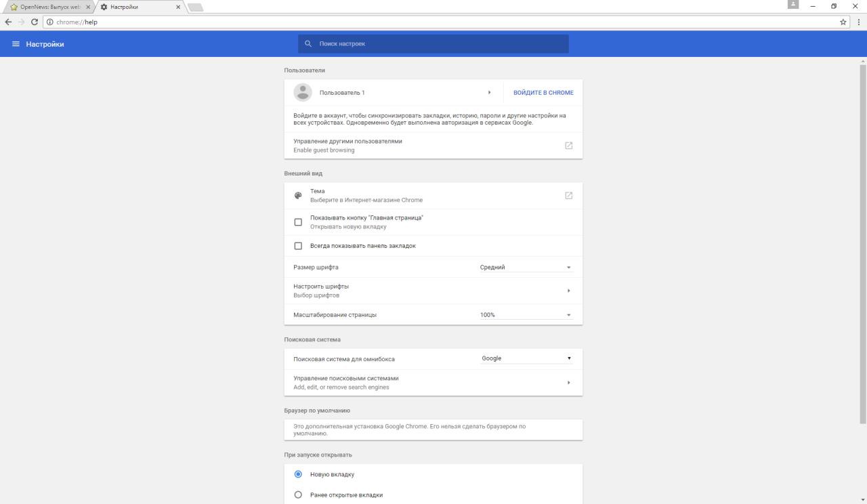This screenshot has width=867, height=504.
Task: Close the OpenNews tab
Action: (x=87, y=7)
